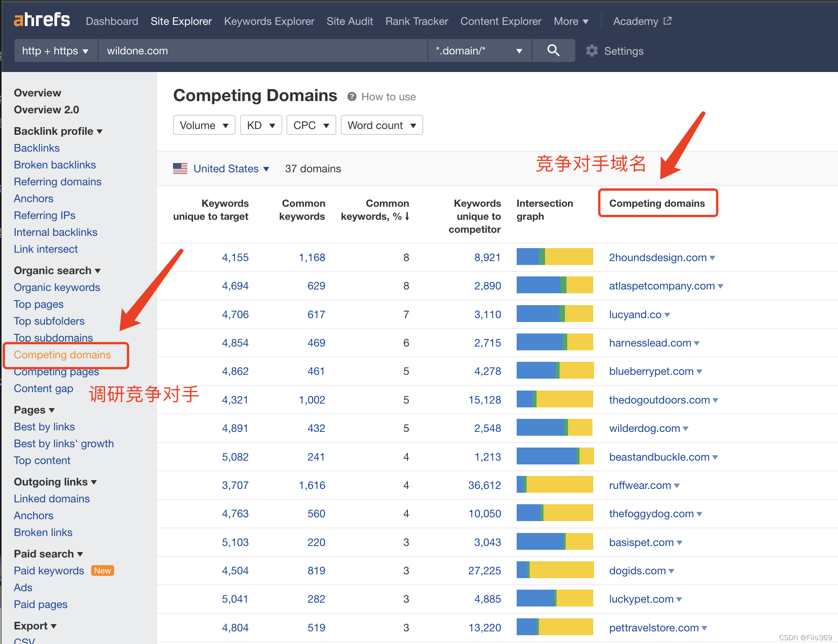Click the United States flag icon

point(180,169)
